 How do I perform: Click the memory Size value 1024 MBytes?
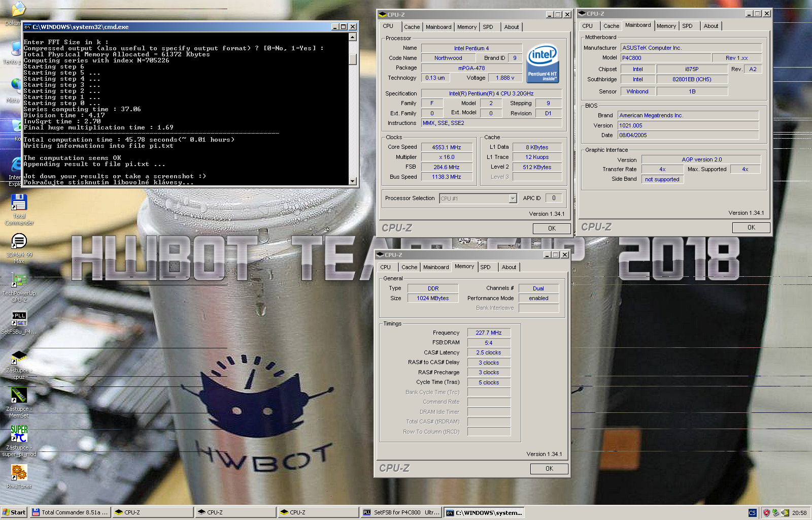[x=433, y=299]
